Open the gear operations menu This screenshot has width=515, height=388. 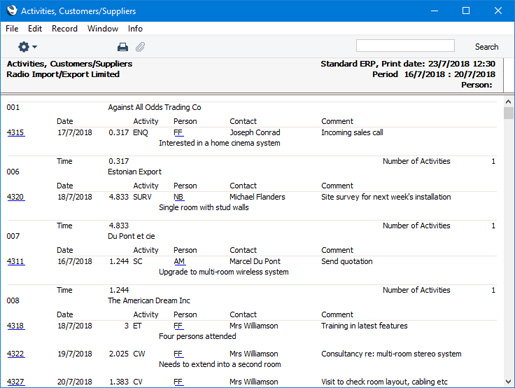coord(27,47)
